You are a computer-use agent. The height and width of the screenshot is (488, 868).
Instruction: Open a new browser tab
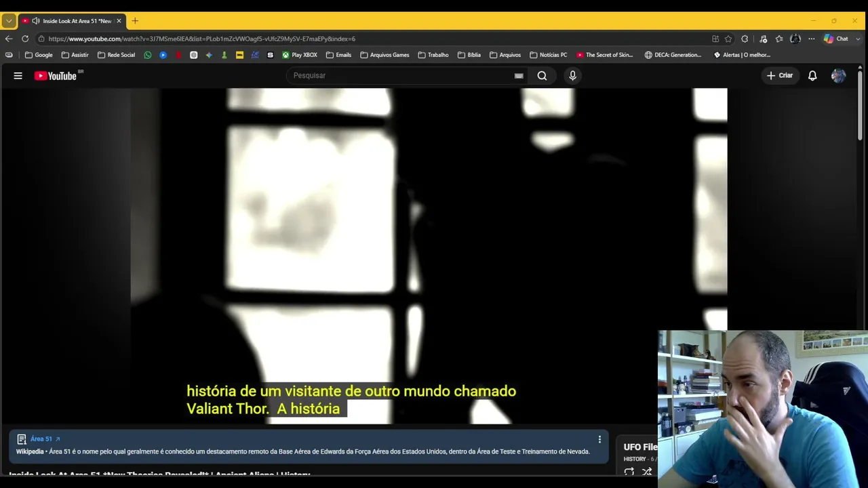point(135,21)
